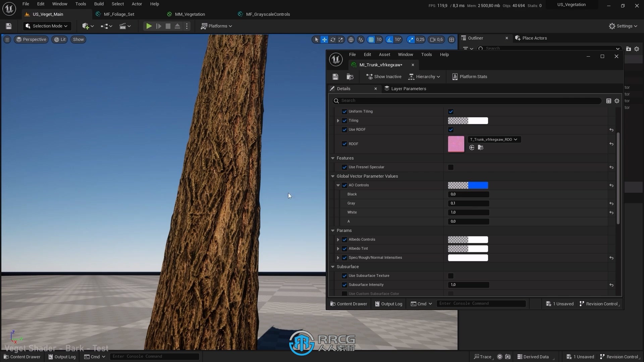The height and width of the screenshot is (362, 644).
Task: Click the Play button to simulate
Action: coord(149,25)
